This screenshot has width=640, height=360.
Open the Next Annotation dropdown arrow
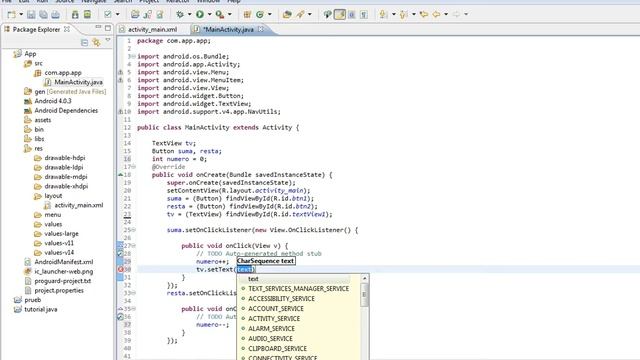click(x=393, y=15)
